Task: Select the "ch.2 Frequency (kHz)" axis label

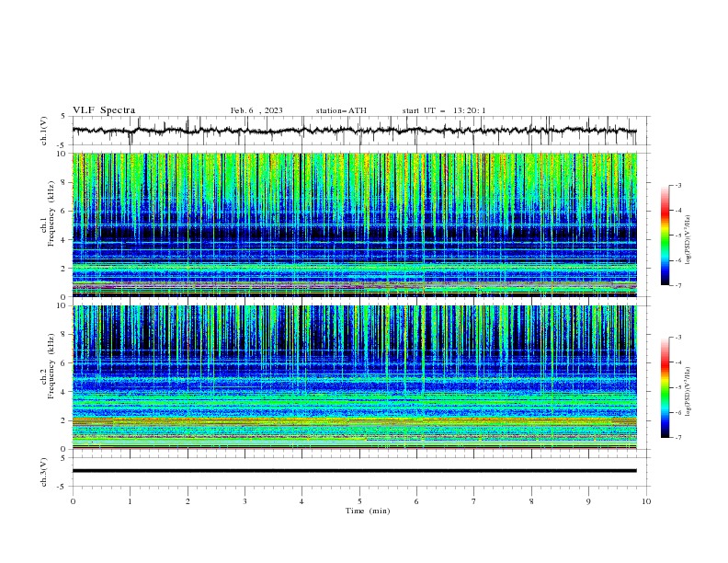Action: click(x=48, y=365)
